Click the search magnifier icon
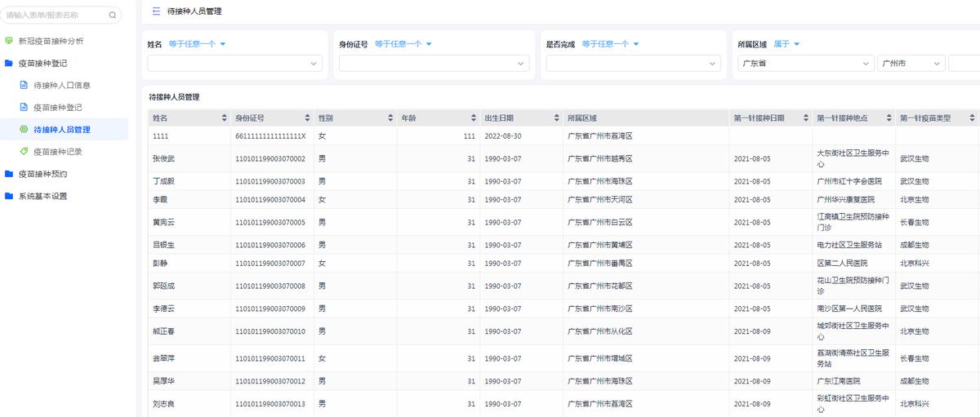Screen dimensions: 980x417 (x=112, y=15)
